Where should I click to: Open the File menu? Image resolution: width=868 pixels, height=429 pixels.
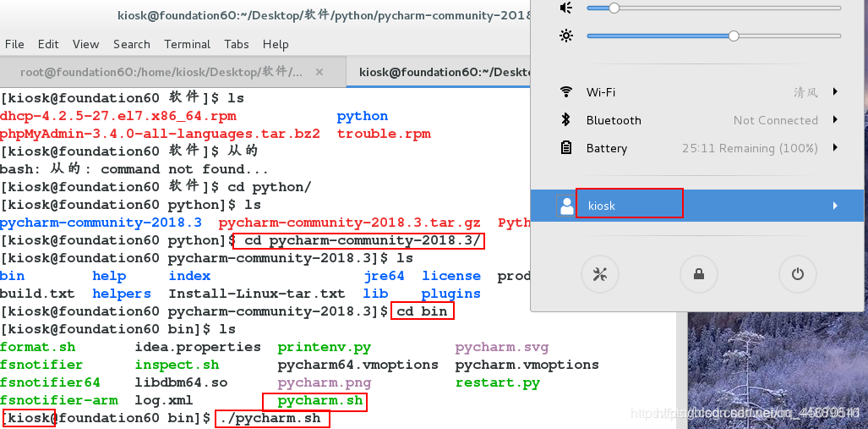click(14, 44)
